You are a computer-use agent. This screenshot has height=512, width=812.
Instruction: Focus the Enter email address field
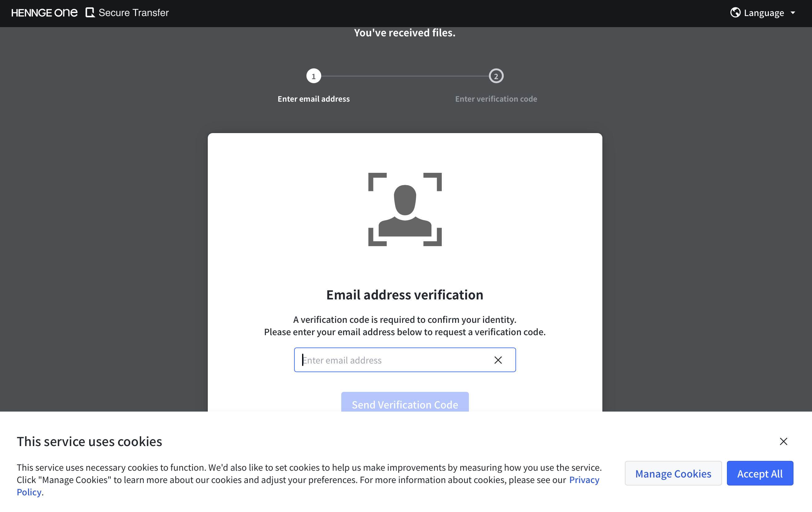[x=405, y=360]
